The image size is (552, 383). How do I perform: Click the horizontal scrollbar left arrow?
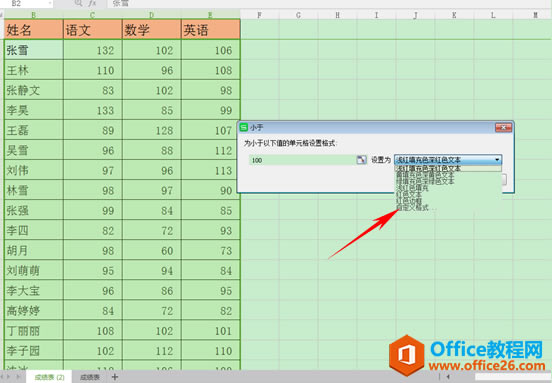click(448, 377)
